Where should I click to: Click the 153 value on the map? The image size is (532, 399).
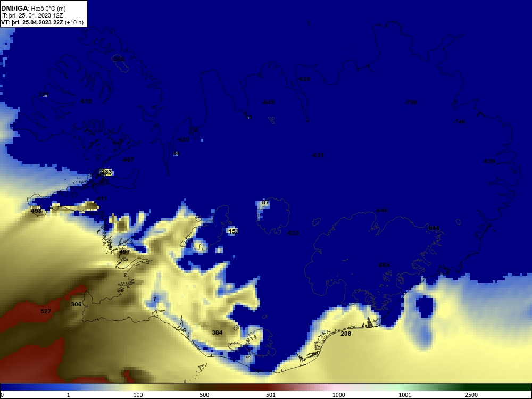(x=234, y=231)
